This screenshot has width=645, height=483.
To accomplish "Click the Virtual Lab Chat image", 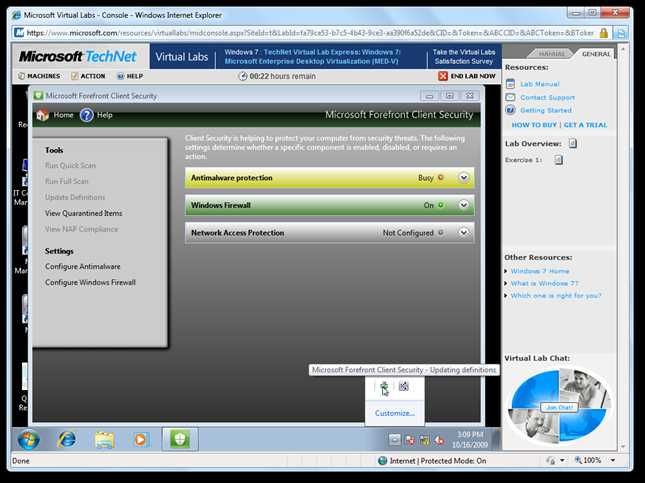I will coord(559,406).
